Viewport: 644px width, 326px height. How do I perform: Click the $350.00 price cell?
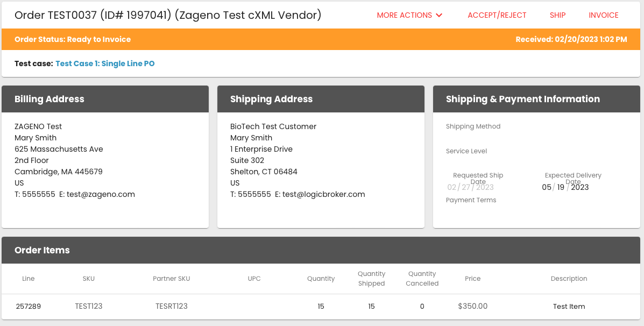472,307
